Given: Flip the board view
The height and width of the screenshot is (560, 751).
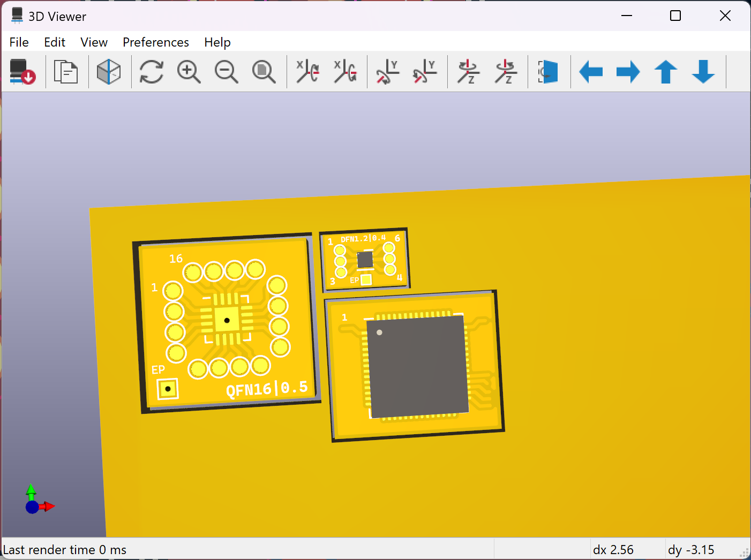Looking at the screenshot, I should 548,72.
